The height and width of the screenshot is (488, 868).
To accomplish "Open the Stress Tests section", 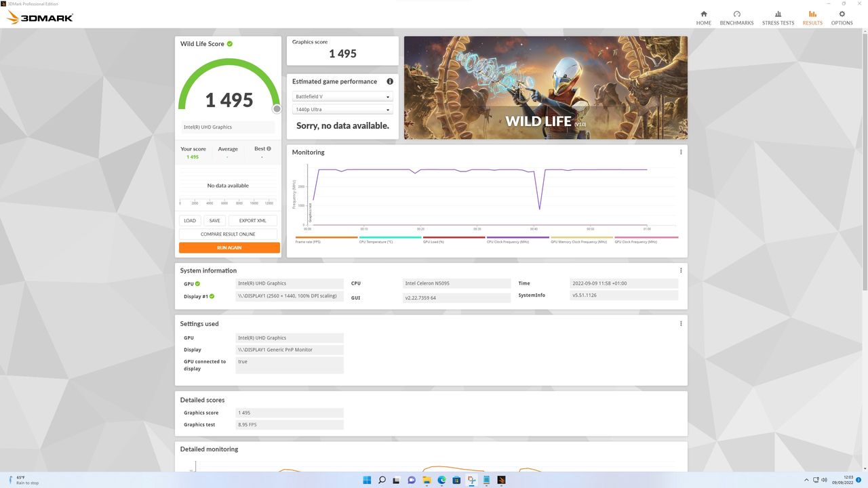I will coord(778,18).
